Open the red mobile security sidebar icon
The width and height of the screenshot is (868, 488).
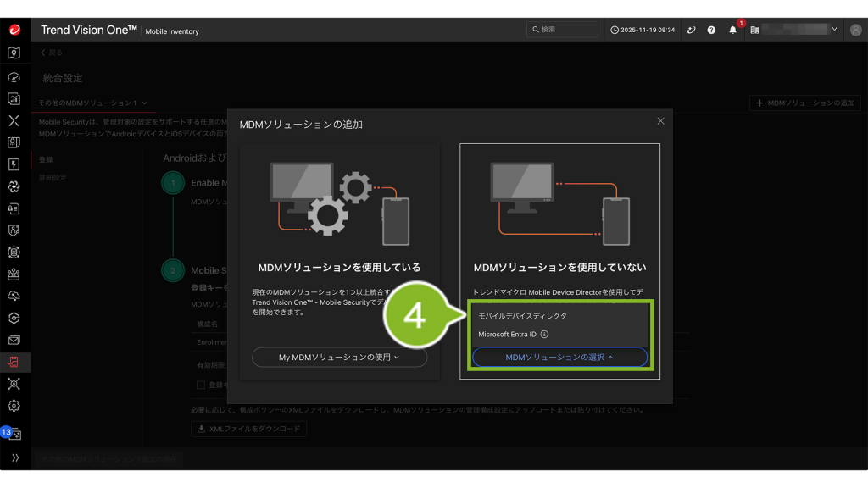point(14,363)
